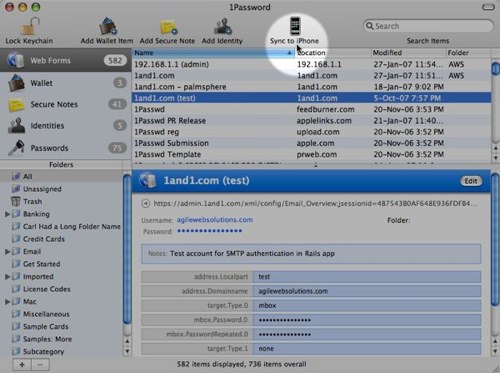Select the 1Passwd feedburner.com row
500x373 pixels.
point(311,109)
